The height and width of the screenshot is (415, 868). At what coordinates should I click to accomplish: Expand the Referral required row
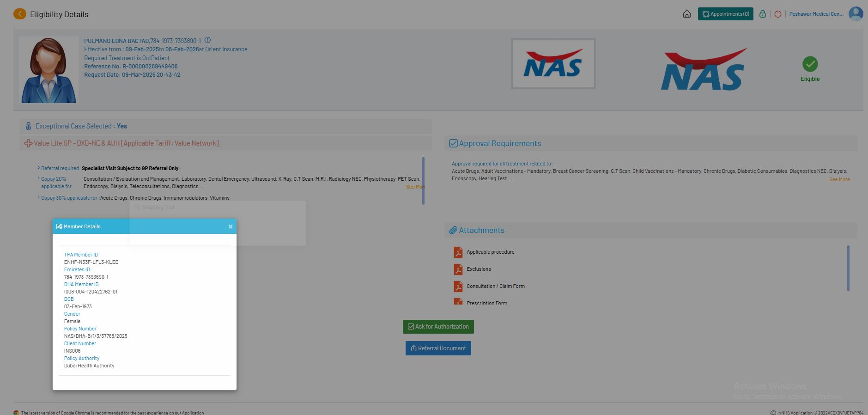[x=39, y=168]
